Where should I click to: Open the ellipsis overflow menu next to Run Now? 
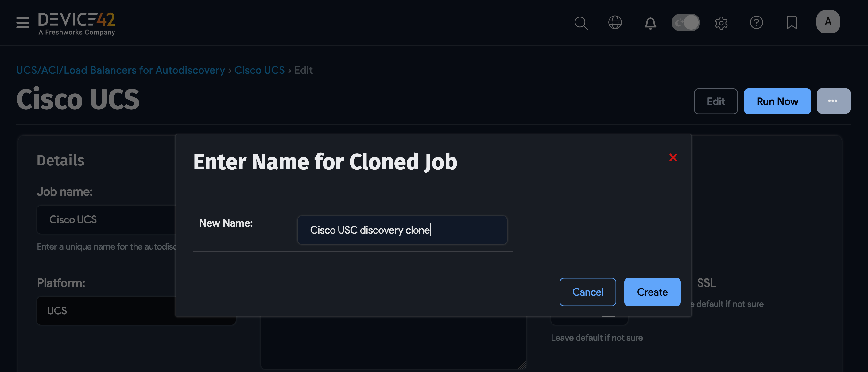tap(833, 101)
